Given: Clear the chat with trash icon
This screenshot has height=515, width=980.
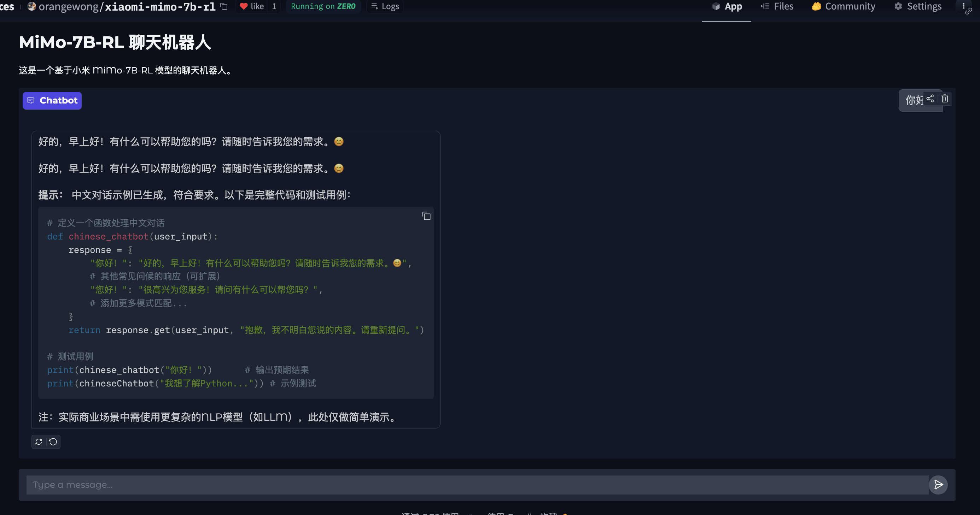Looking at the screenshot, I should coord(945,99).
